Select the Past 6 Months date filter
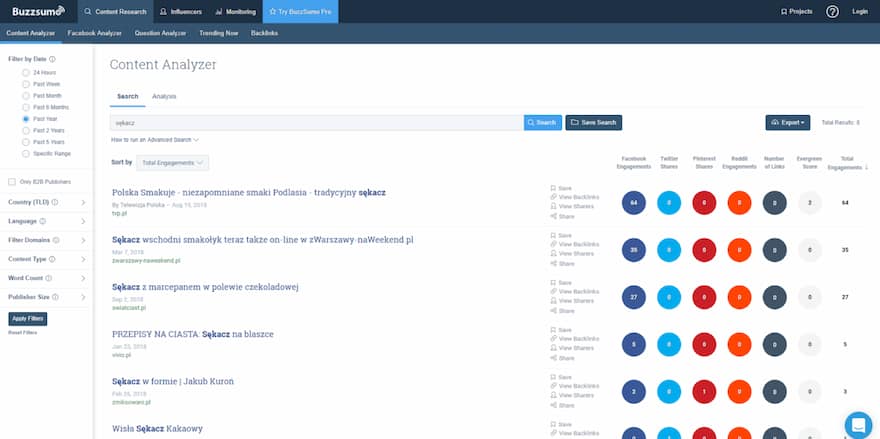This screenshot has width=880, height=439. click(26, 107)
